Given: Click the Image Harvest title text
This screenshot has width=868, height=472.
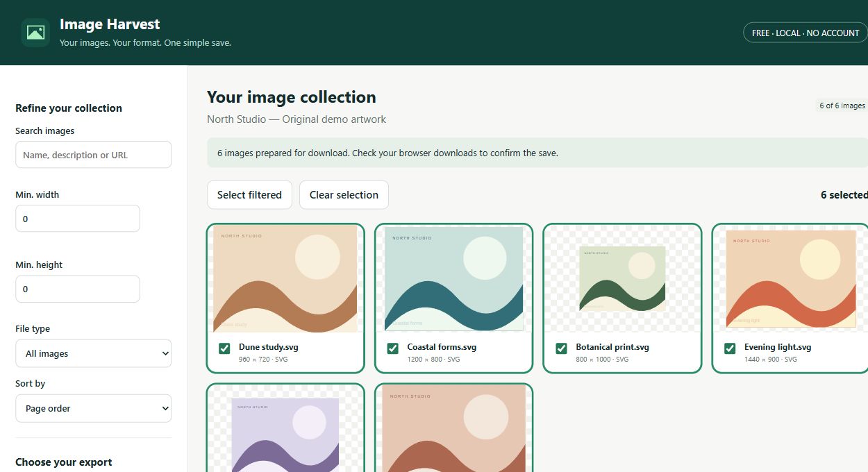Looking at the screenshot, I should (110, 24).
